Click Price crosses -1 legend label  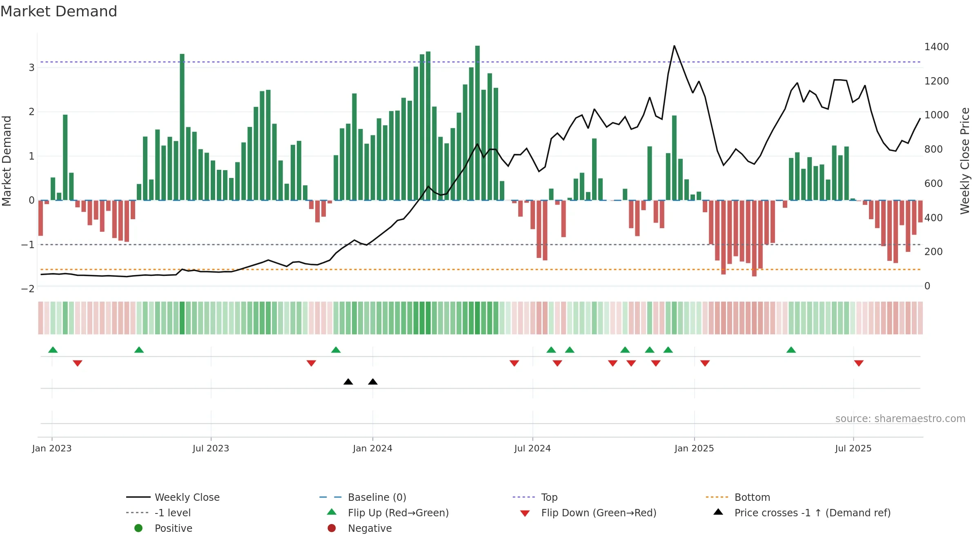[812, 513]
